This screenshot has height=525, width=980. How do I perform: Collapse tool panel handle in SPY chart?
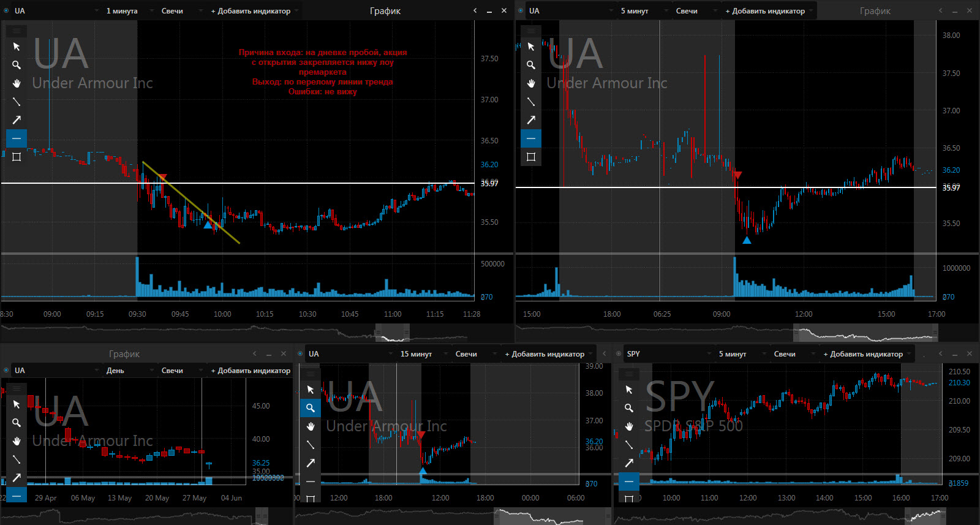pyautogui.click(x=629, y=374)
